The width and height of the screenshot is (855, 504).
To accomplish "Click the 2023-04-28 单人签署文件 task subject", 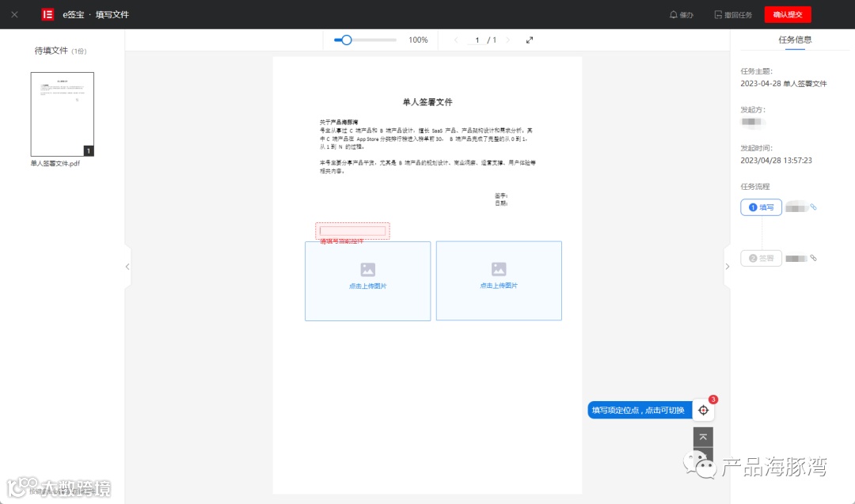I will point(784,83).
